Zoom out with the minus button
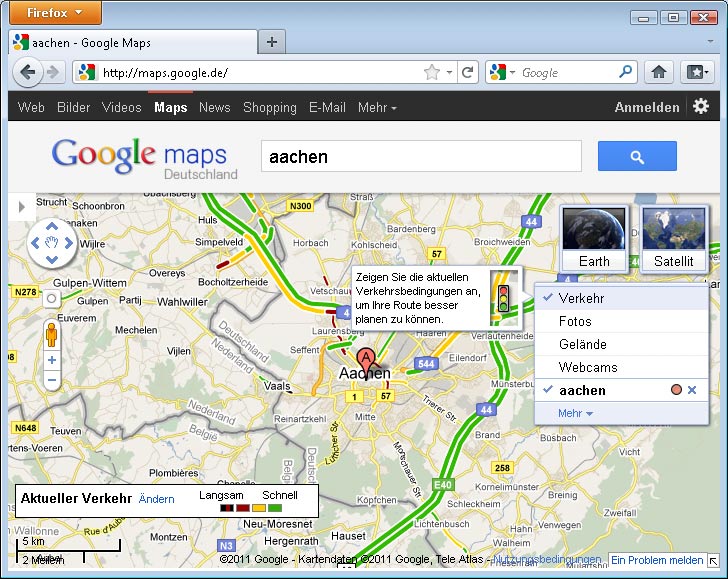 [52, 380]
